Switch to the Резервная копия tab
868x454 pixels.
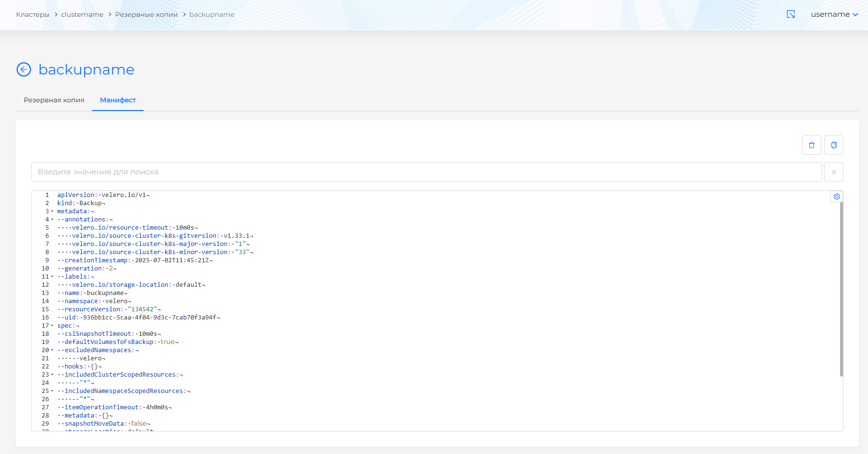53,100
